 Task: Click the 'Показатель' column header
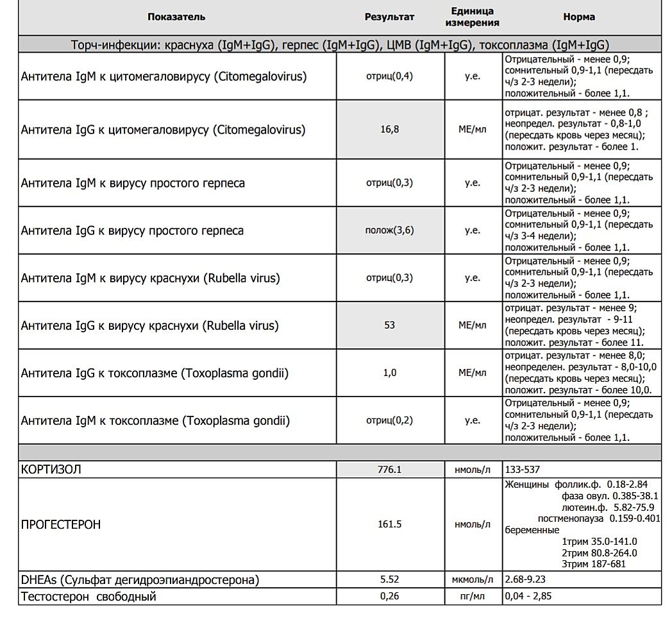(176, 17)
